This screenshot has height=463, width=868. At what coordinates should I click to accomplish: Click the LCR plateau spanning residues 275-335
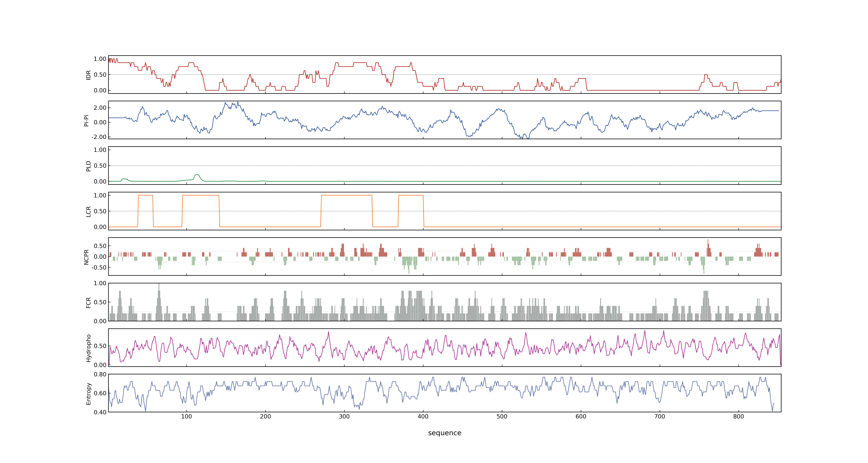pos(347,195)
